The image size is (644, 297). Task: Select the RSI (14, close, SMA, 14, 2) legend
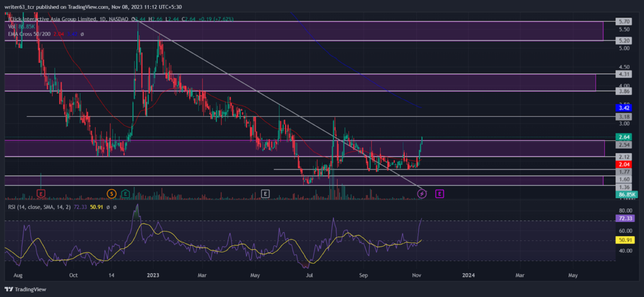[40, 207]
